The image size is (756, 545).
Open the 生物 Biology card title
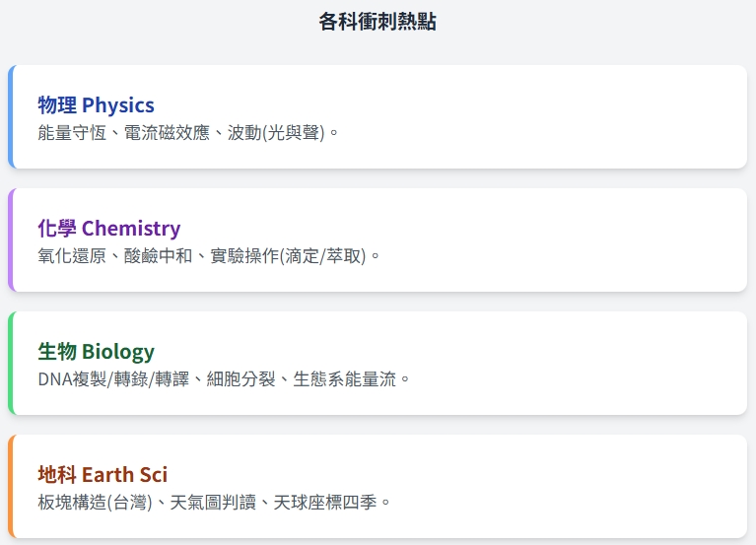[x=96, y=352]
